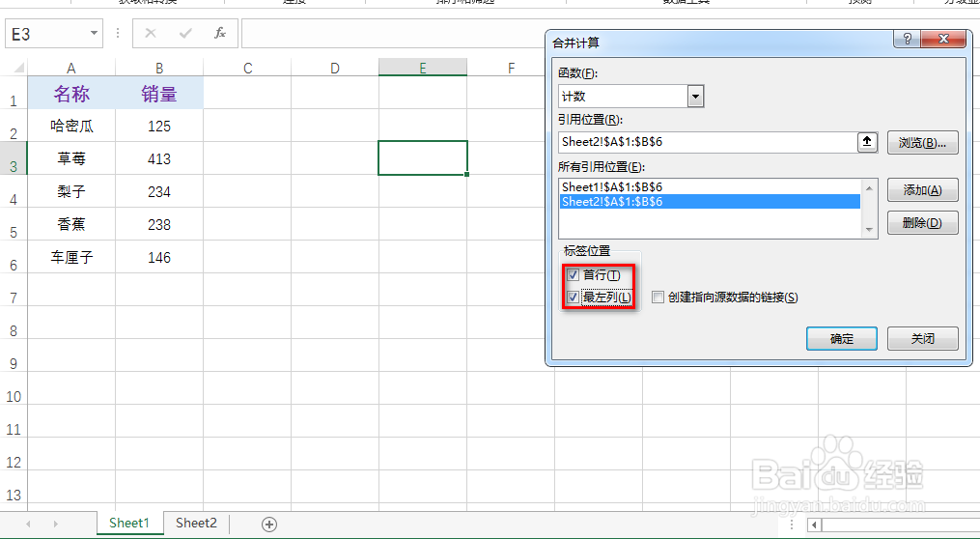
Task: Click the confirm entry checkmark icon
Action: (x=185, y=33)
